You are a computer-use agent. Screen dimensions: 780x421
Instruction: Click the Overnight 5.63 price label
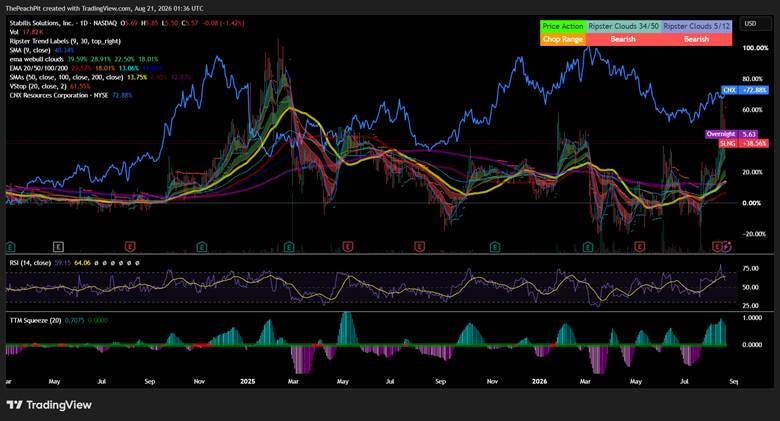coord(731,134)
